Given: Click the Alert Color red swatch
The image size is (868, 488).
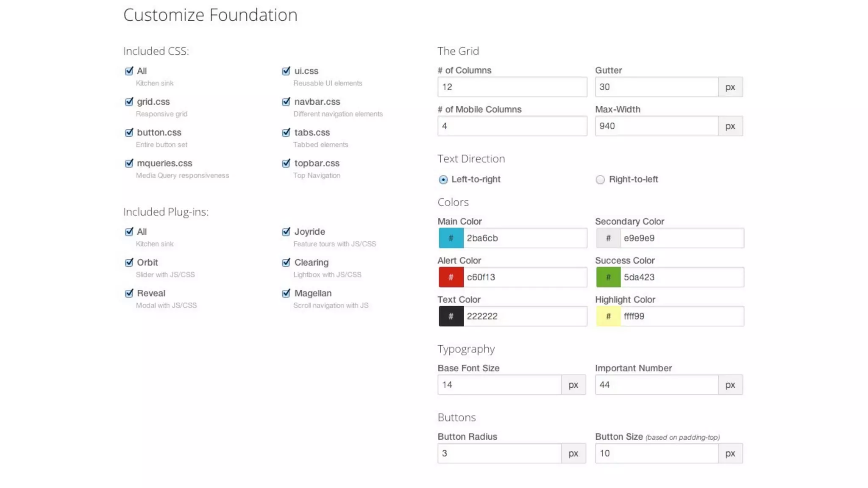Looking at the screenshot, I should click(451, 277).
